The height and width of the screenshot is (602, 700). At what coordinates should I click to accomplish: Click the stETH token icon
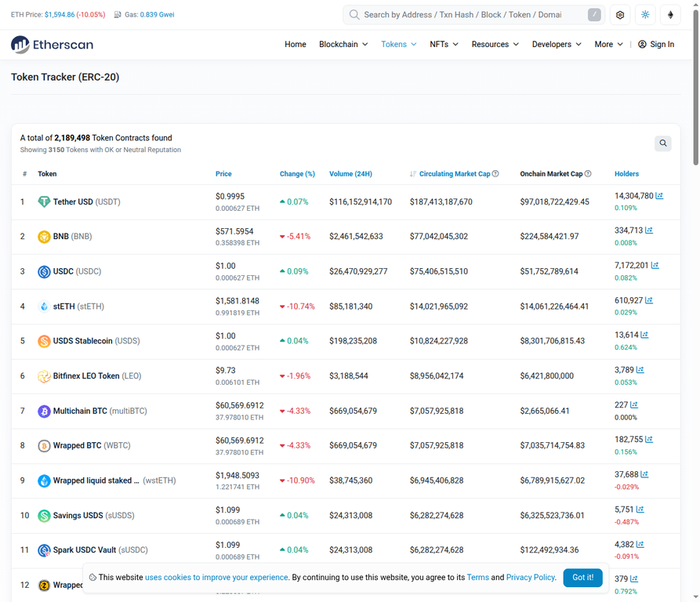tap(44, 306)
